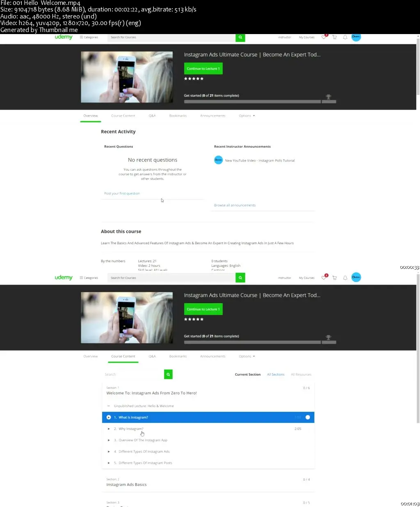Open Instructor link in lecture-list frame
The image size is (420, 507).
(285, 278)
